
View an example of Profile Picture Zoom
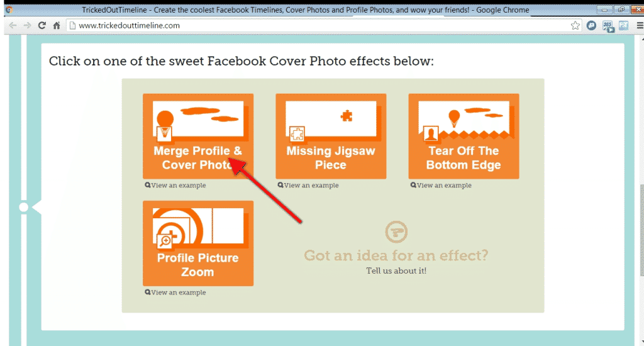[x=175, y=293]
